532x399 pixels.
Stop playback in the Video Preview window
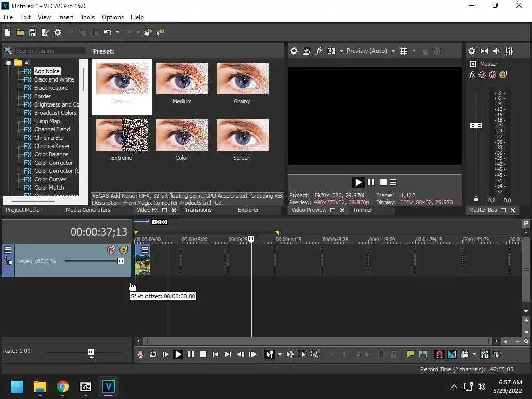383,182
